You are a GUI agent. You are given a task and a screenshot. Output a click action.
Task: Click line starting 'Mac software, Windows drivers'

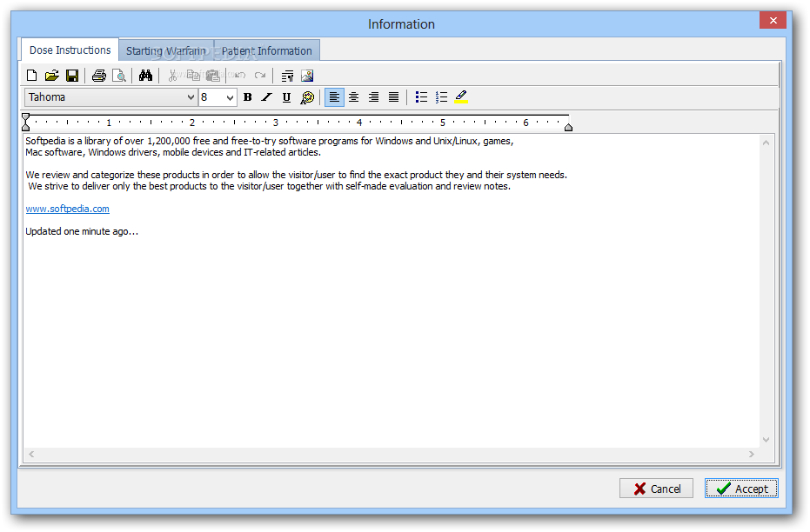click(173, 152)
